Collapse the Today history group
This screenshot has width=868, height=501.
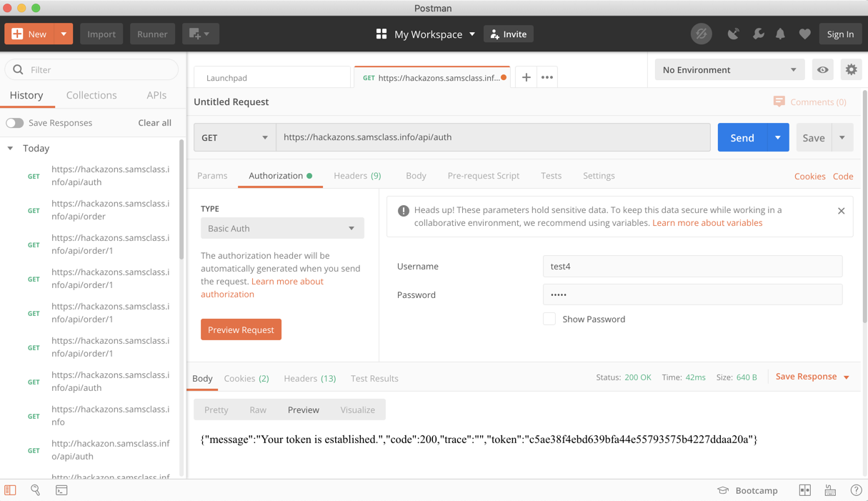[x=10, y=149]
